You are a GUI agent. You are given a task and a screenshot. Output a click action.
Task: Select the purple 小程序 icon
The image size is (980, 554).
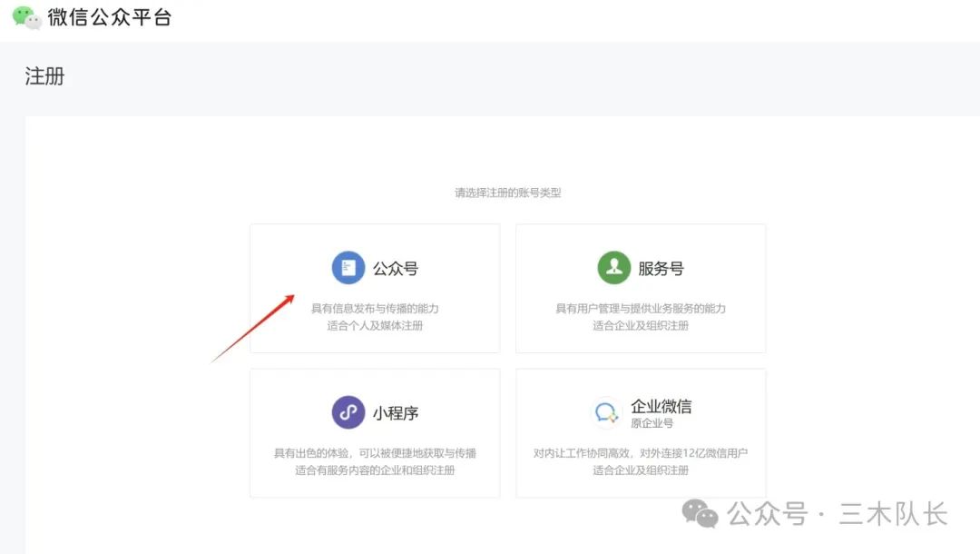click(348, 411)
